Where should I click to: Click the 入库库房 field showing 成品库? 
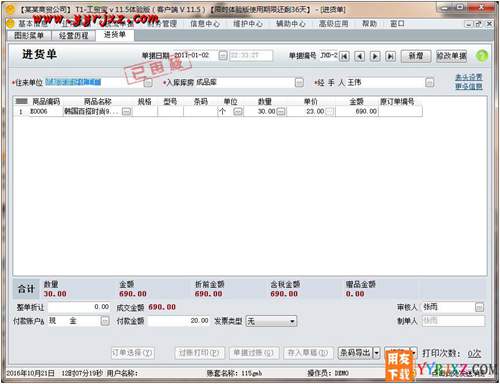point(245,82)
